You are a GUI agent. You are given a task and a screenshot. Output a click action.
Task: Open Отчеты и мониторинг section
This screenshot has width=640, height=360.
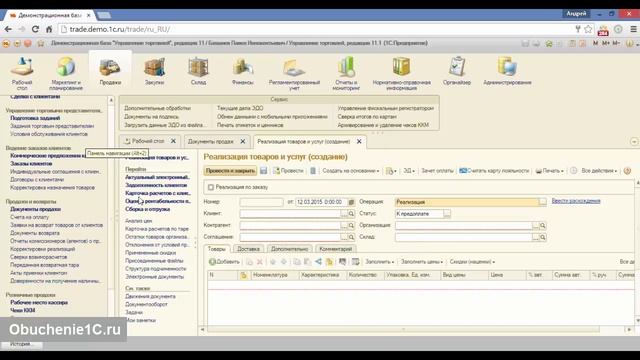click(346, 73)
